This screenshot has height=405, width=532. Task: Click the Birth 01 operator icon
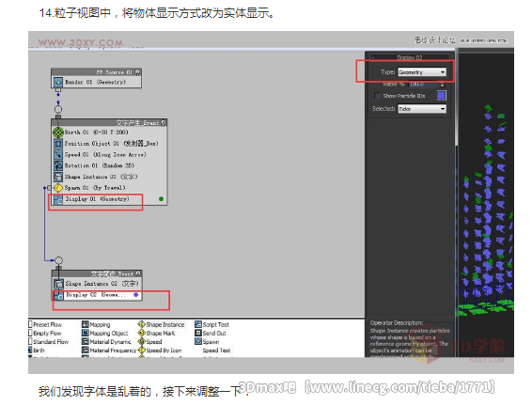pos(58,132)
